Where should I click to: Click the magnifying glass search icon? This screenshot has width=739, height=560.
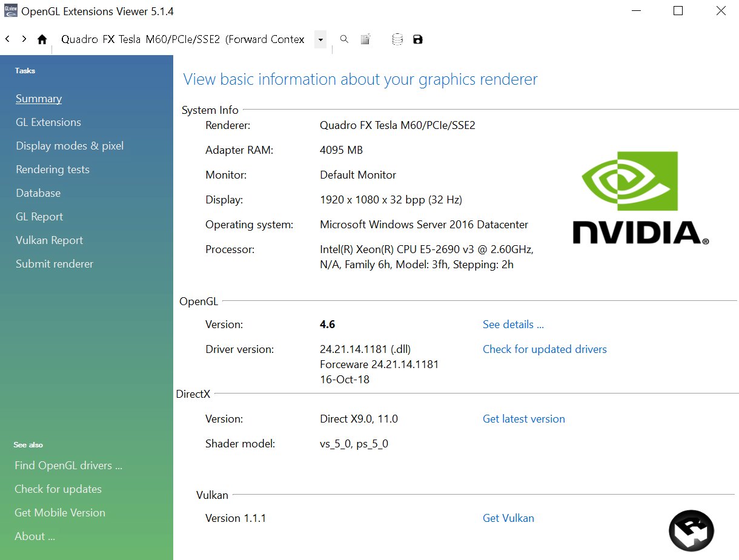(344, 39)
